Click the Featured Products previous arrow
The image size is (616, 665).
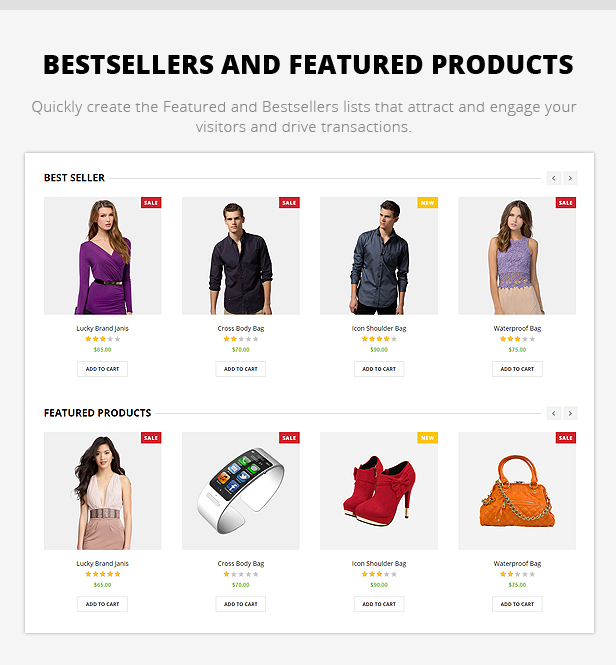(x=554, y=413)
